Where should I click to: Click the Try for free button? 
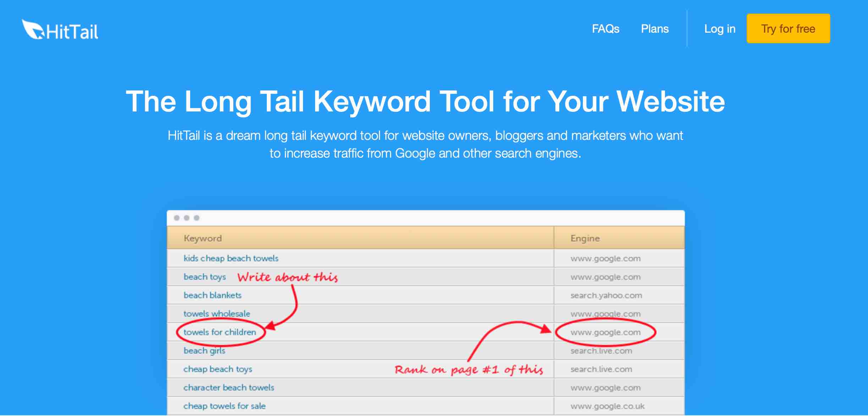pos(788,28)
